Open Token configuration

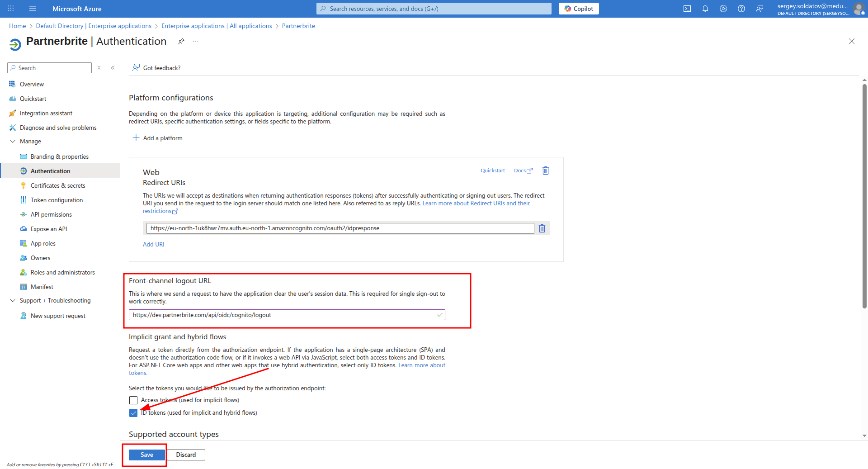click(x=57, y=200)
